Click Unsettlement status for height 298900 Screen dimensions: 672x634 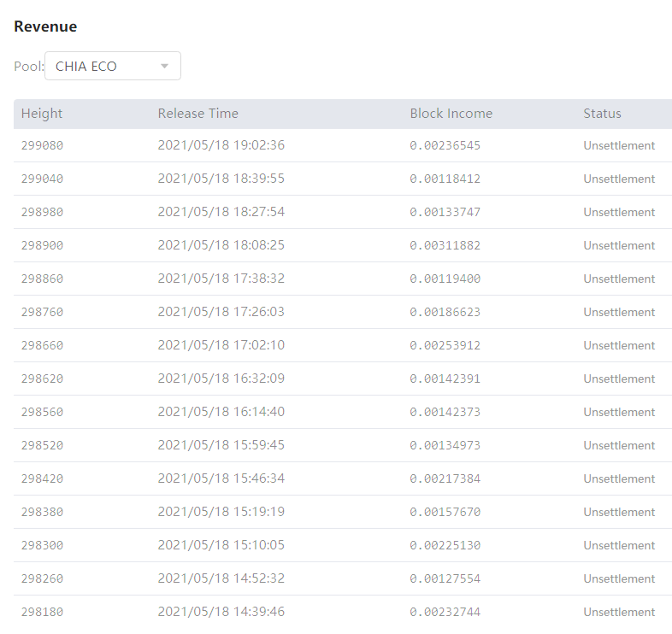pyautogui.click(x=619, y=245)
